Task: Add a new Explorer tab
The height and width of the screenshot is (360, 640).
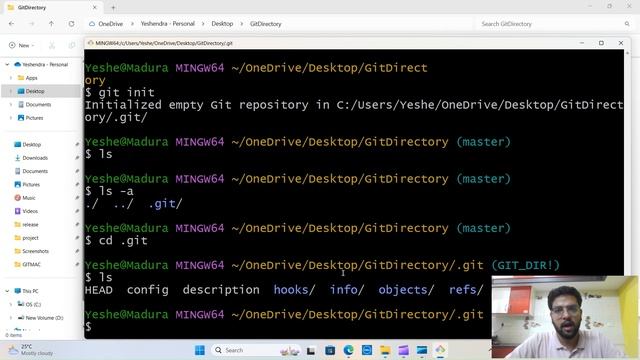Action: 113,7
